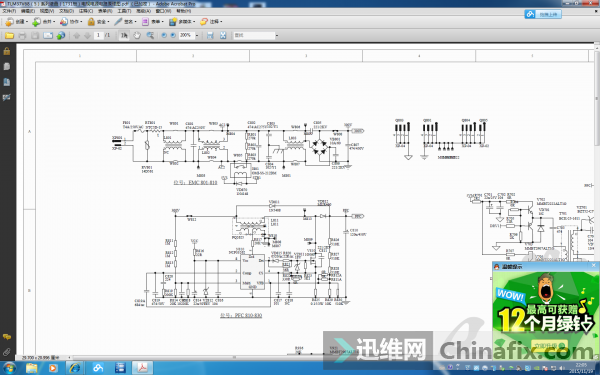Click the Print icon
600x375 pixels.
pos(22,36)
